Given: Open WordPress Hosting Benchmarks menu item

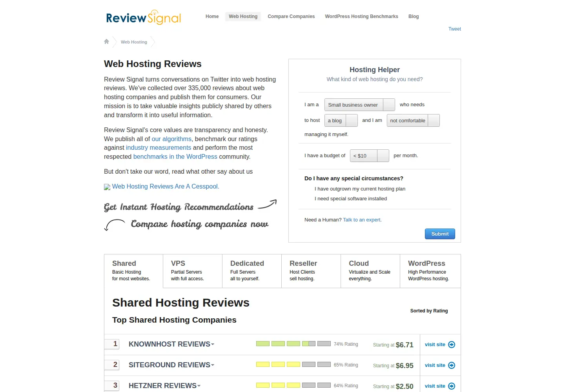Looking at the screenshot, I should [x=361, y=16].
